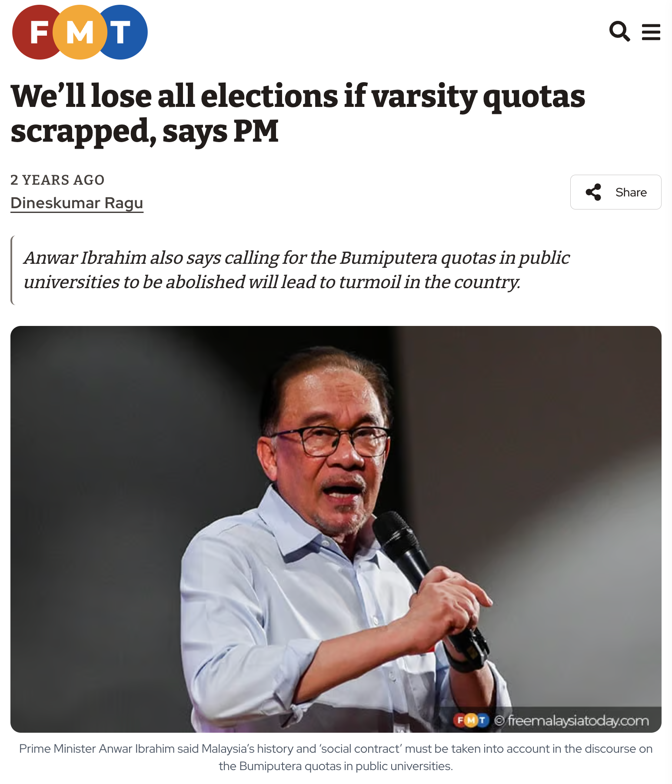Click the word 'PM' in the headline
Viewport: 672px width, 784px height.
coord(256,131)
